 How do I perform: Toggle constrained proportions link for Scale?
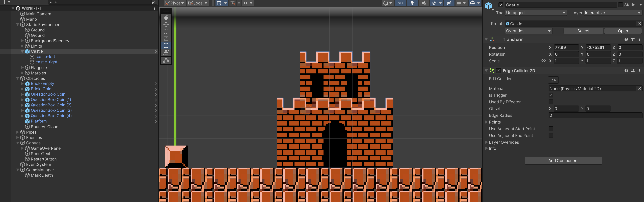point(543,61)
